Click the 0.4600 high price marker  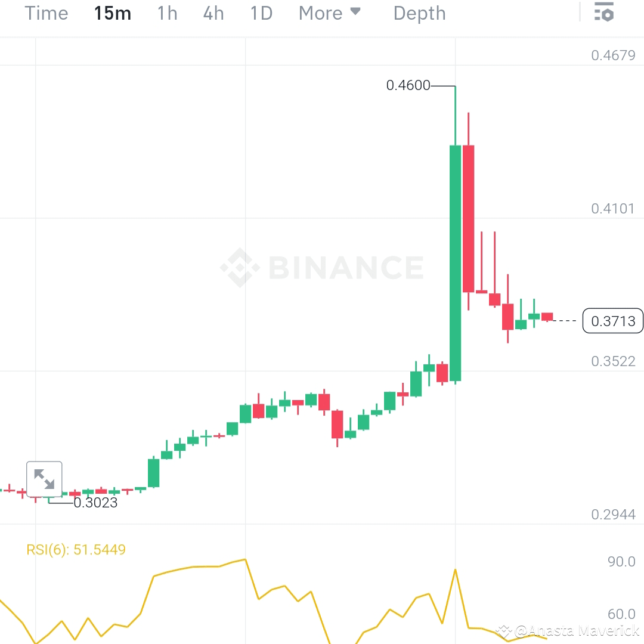pos(408,85)
